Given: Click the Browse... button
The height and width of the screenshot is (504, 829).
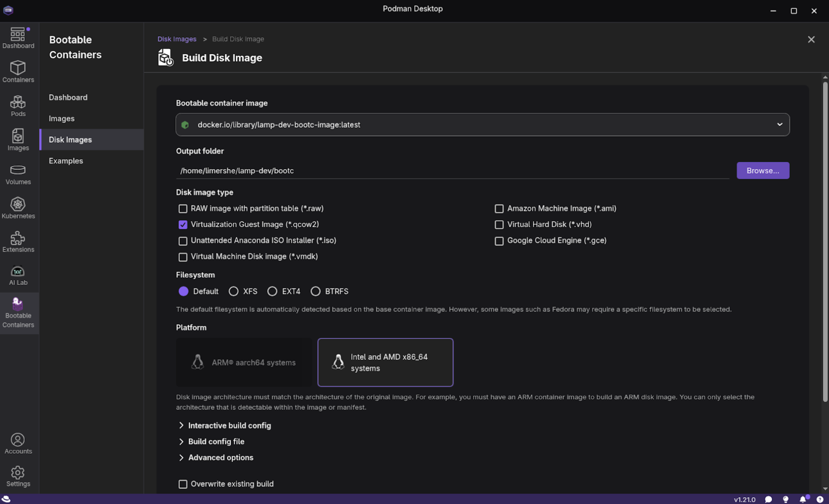Looking at the screenshot, I should (762, 170).
